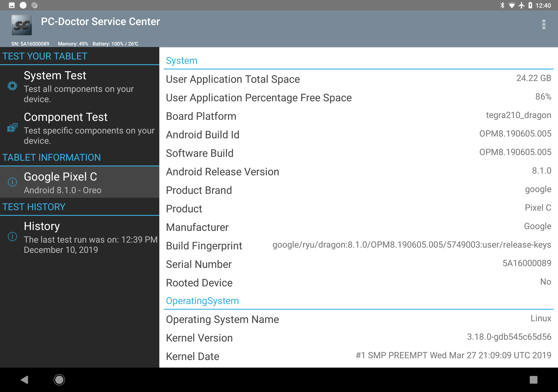Tap the Bluetooth status bar icon

coord(502,5)
